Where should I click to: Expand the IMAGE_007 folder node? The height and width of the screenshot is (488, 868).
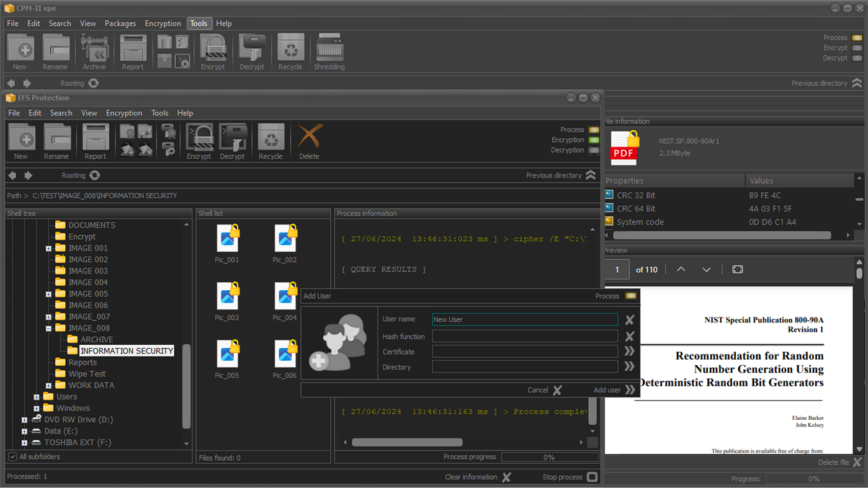tap(48, 317)
